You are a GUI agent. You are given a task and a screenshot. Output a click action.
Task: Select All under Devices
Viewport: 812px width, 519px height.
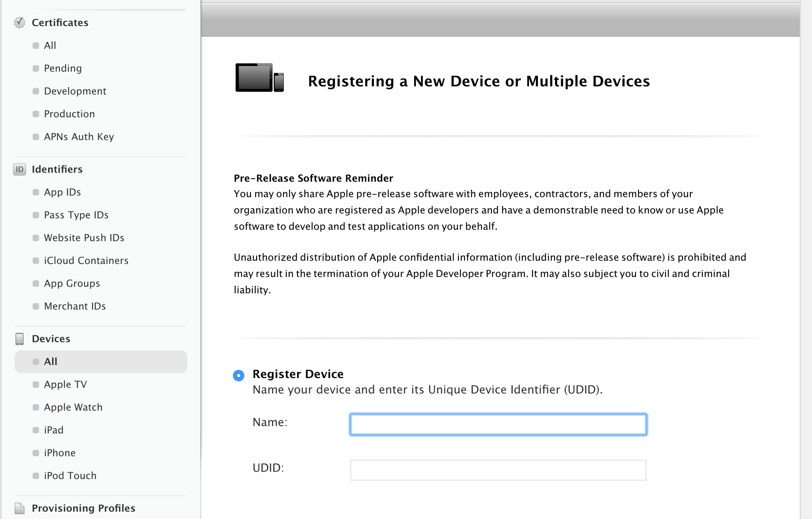click(50, 361)
